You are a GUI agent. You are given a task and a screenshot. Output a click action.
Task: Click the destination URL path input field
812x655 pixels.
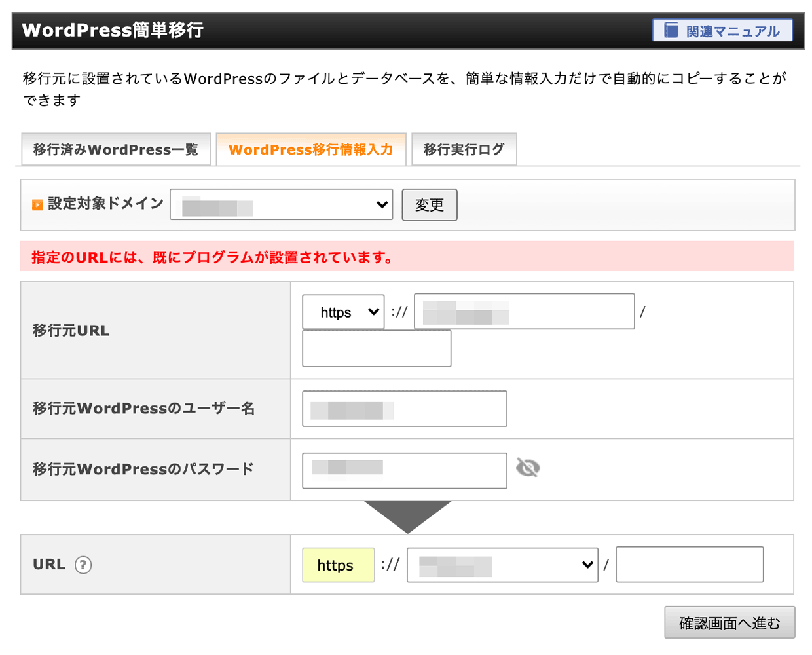[x=690, y=565]
